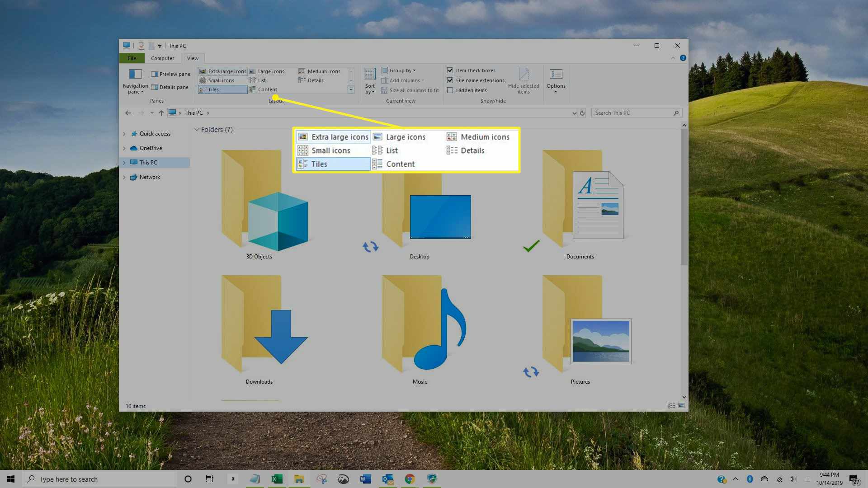
Task: Click the Properties quick access icon
Action: point(142,46)
